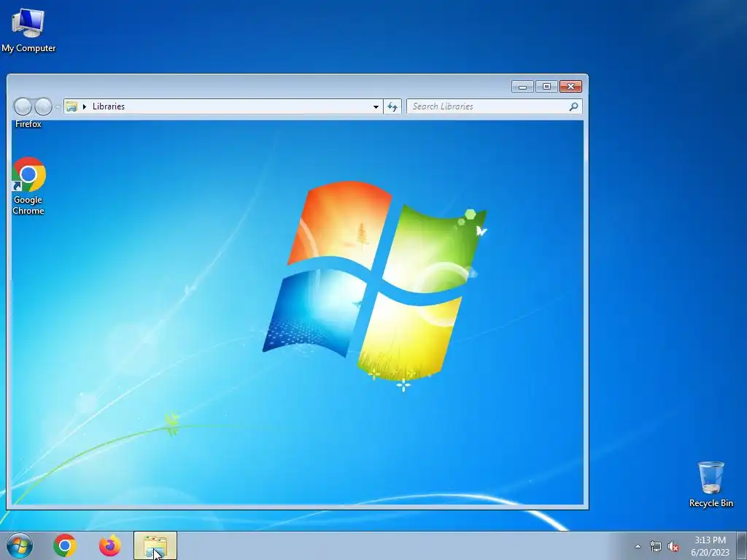Show hidden system tray icons
747x560 pixels.
tap(638, 546)
